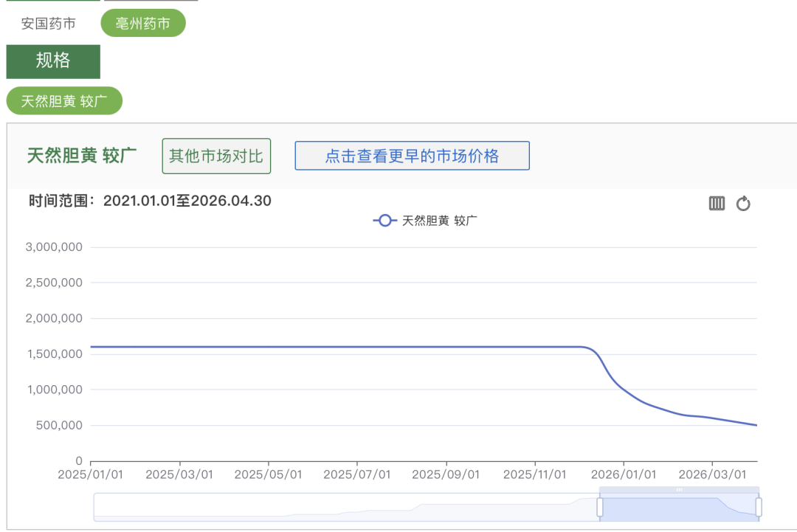Click the chart restore/refresh icon
Viewport: 797px width, 532px height.
743,204
